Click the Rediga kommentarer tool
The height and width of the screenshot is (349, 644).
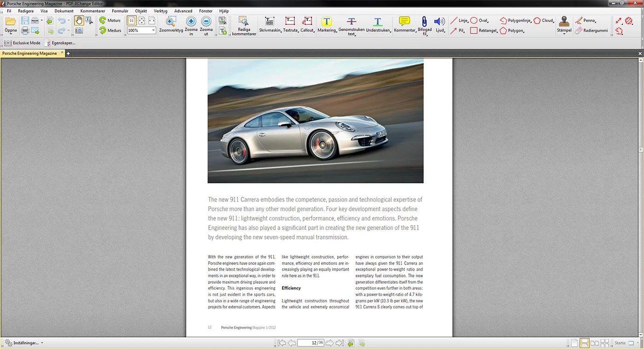(x=244, y=26)
